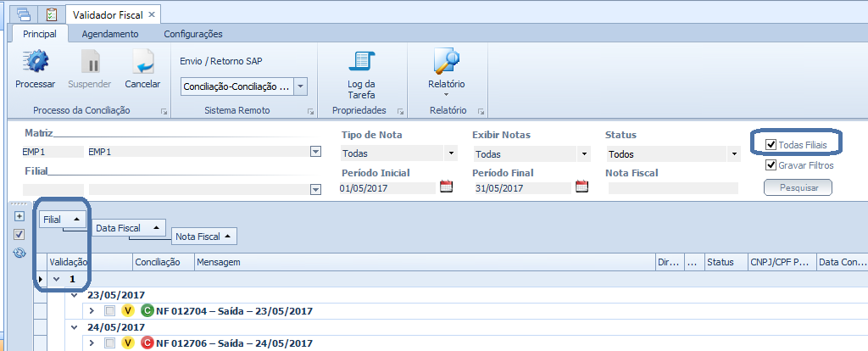Toggle the Gravar Filtros checkbox
Image resolution: width=868 pixels, height=351 pixels.
[x=771, y=165]
